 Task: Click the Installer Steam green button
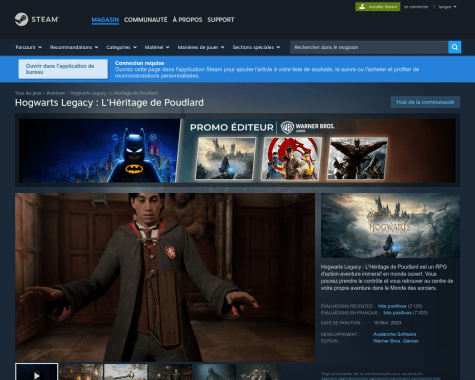point(378,7)
